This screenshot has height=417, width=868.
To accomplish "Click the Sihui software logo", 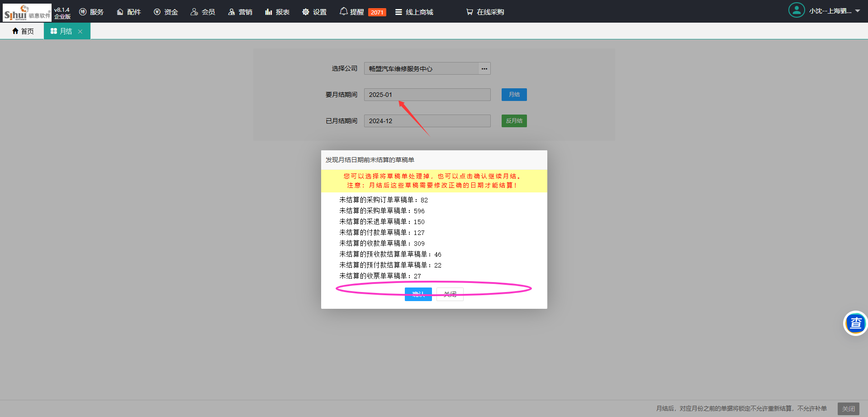I will [27, 12].
